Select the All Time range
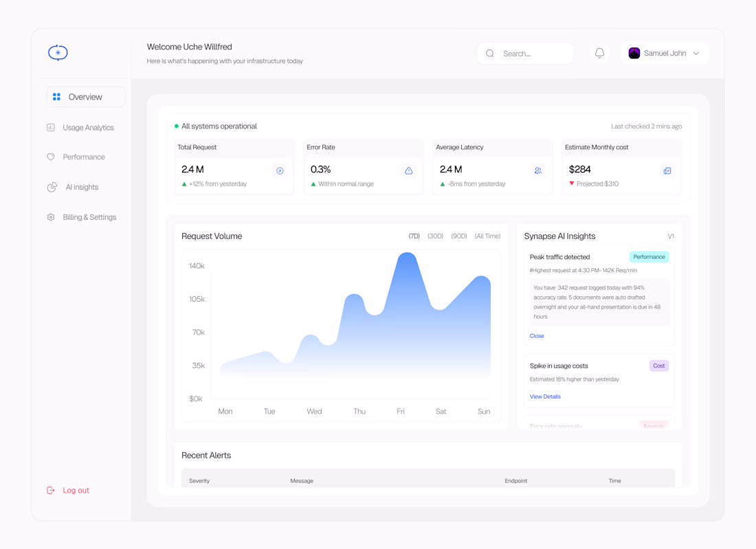Image resolution: width=756 pixels, height=549 pixels. (x=487, y=236)
